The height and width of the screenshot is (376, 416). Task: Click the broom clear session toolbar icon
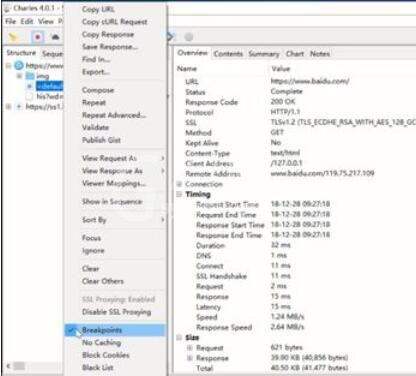point(12,37)
